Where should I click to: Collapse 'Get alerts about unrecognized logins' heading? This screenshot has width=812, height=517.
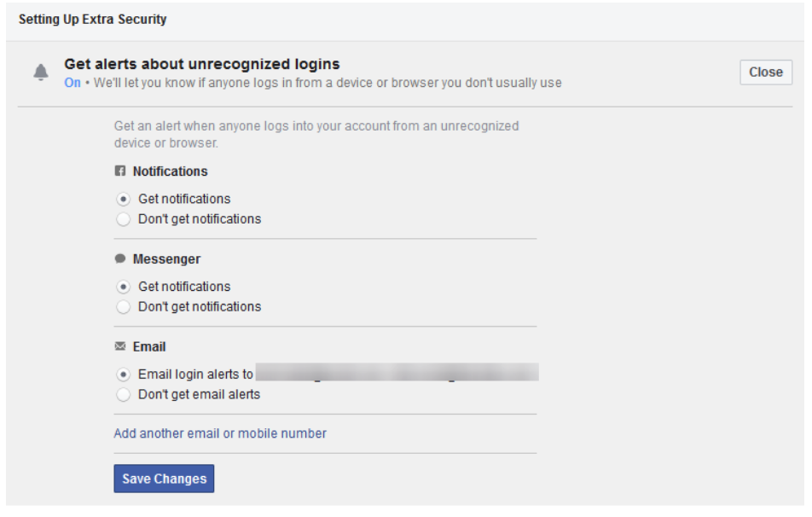point(202,64)
